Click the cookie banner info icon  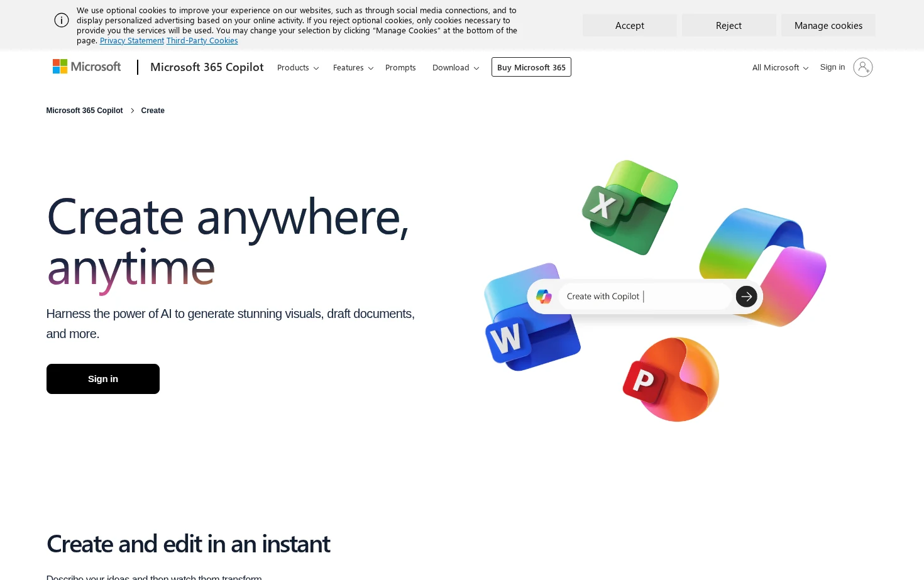pos(62,21)
